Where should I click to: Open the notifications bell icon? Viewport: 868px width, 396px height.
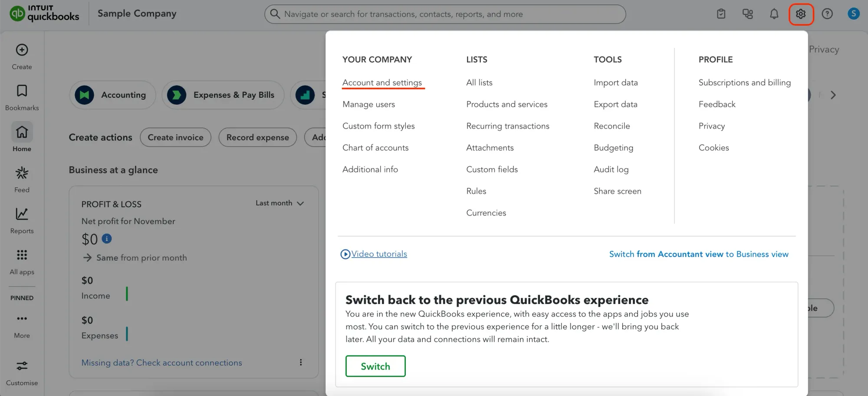point(774,13)
